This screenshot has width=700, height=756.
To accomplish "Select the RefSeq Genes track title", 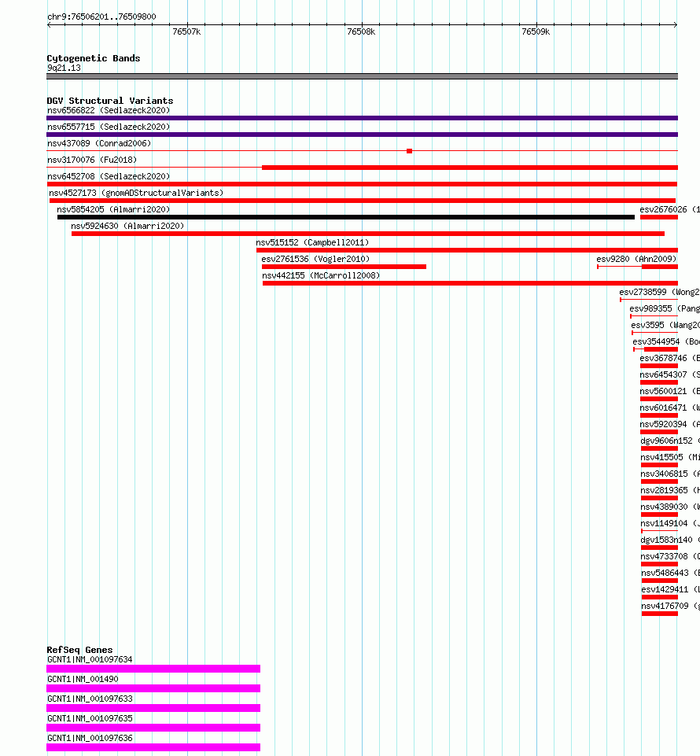I will pos(79,650).
